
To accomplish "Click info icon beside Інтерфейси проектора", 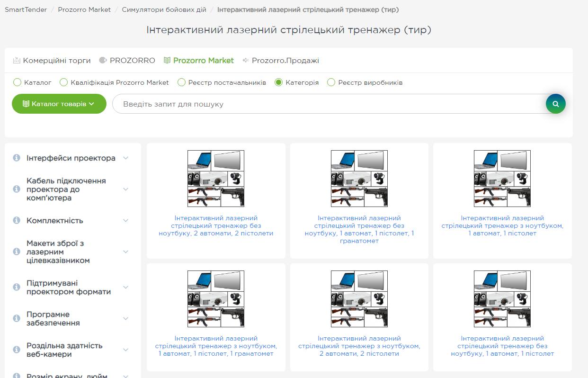I will pos(17,158).
